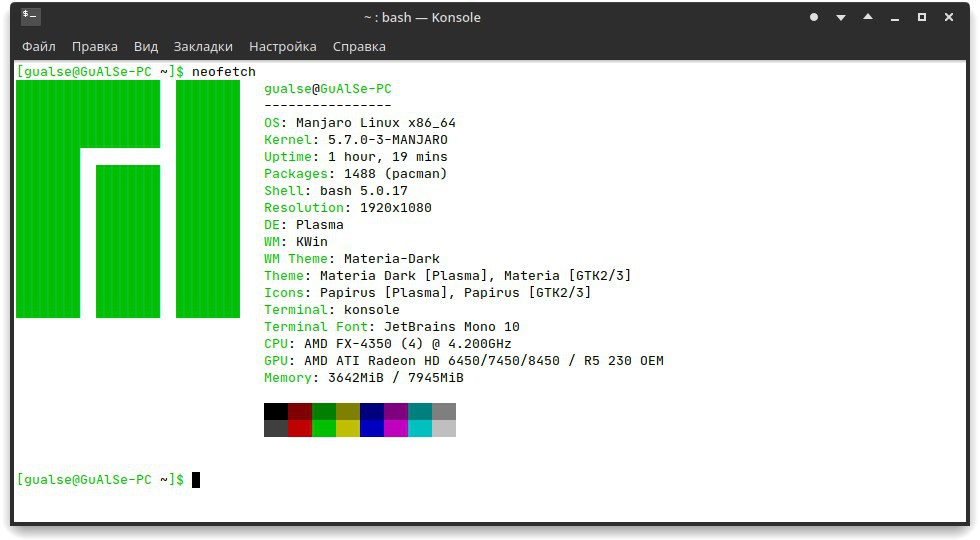Click 'Terminal: konsole' line
Screen dimensions: 980x540
click(332, 309)
